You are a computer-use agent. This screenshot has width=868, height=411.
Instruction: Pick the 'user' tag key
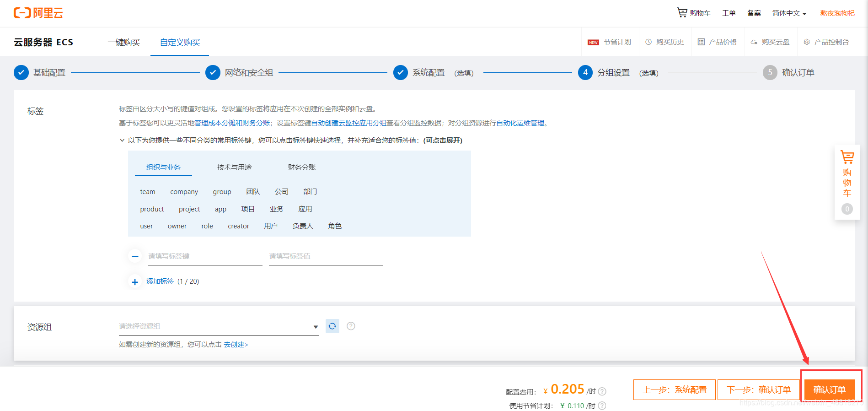[x=146, y=226]
